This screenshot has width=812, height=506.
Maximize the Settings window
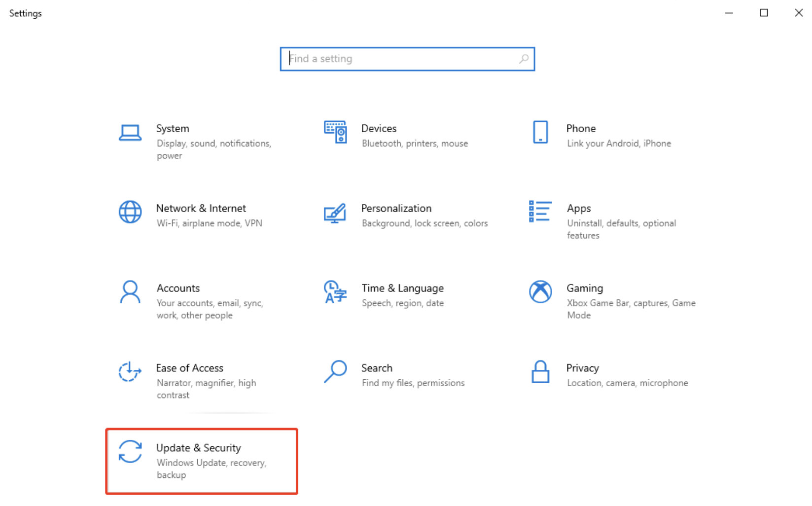pos(764,13)
